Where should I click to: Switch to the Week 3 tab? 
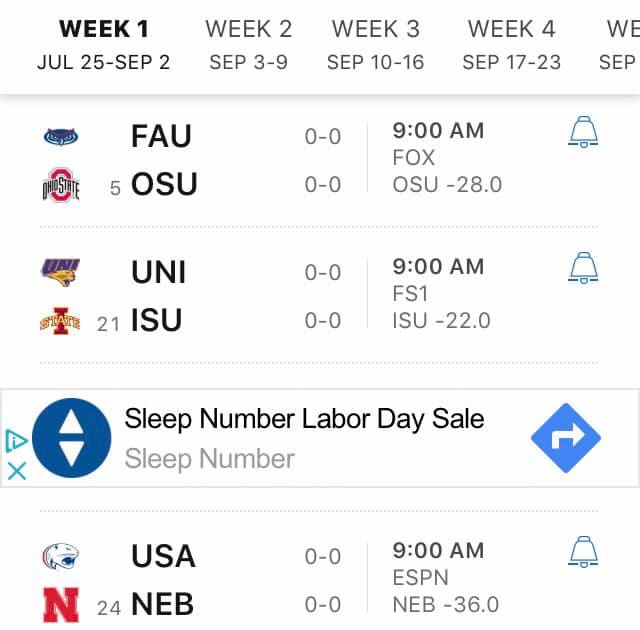pos(376,45)
